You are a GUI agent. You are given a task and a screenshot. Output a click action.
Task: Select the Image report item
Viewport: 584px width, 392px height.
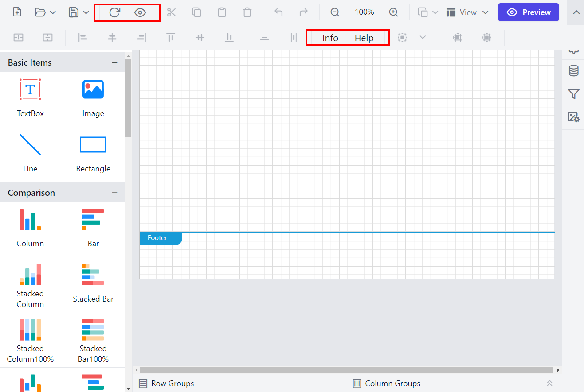[x=93, y=99]
